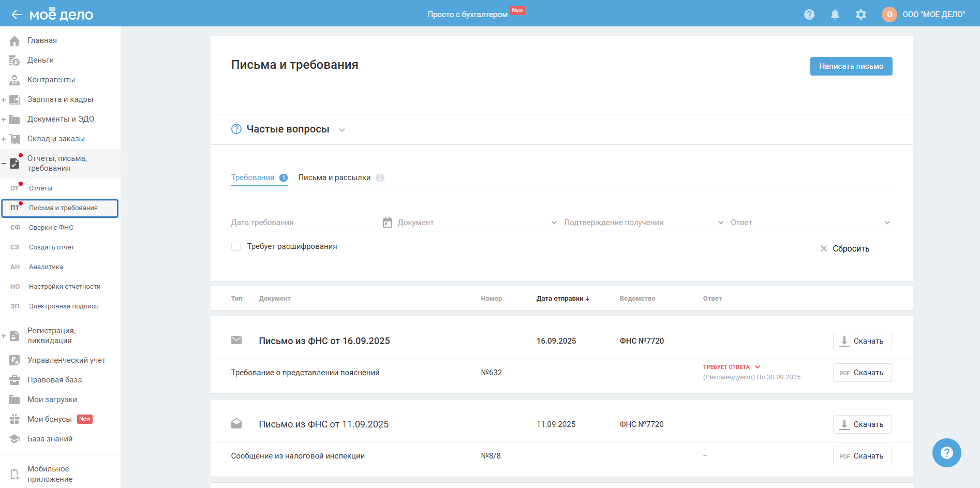The height and width of the screenshot is (488, 980).
Task: Switch to the Письма и рассылки tab
Action: tap(334, 178)
